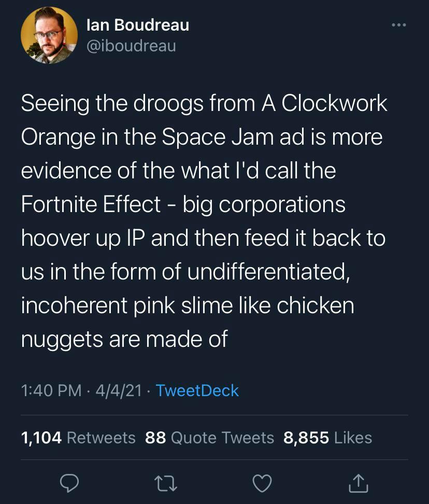Open the three-dot more options menu
429x504 pixels.
tap(398, 25)
